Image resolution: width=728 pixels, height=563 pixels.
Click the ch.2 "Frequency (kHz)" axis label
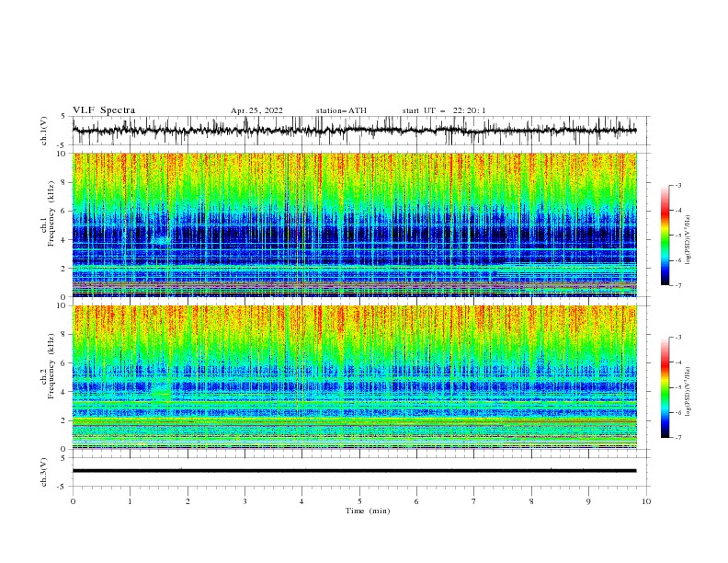click(51, 366)
